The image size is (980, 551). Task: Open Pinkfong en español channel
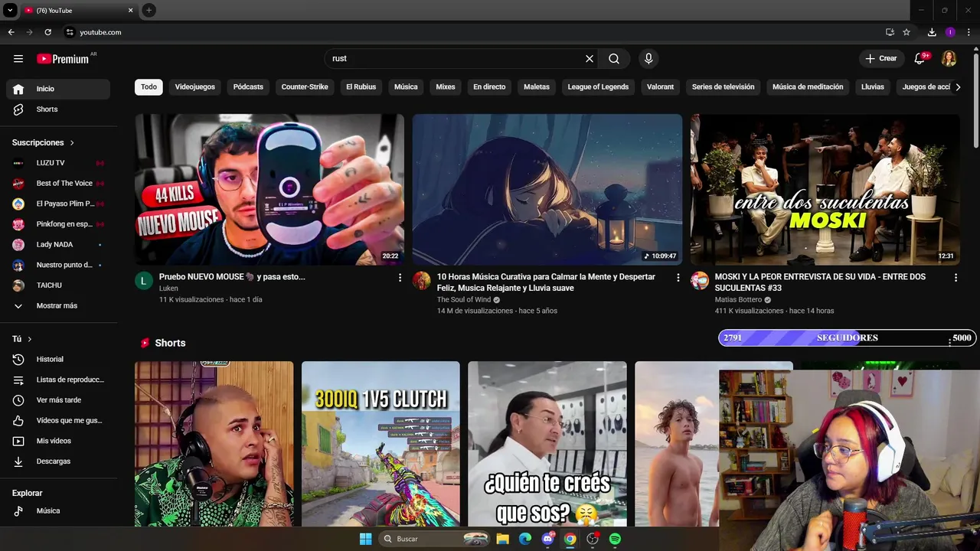click(58, 224)
